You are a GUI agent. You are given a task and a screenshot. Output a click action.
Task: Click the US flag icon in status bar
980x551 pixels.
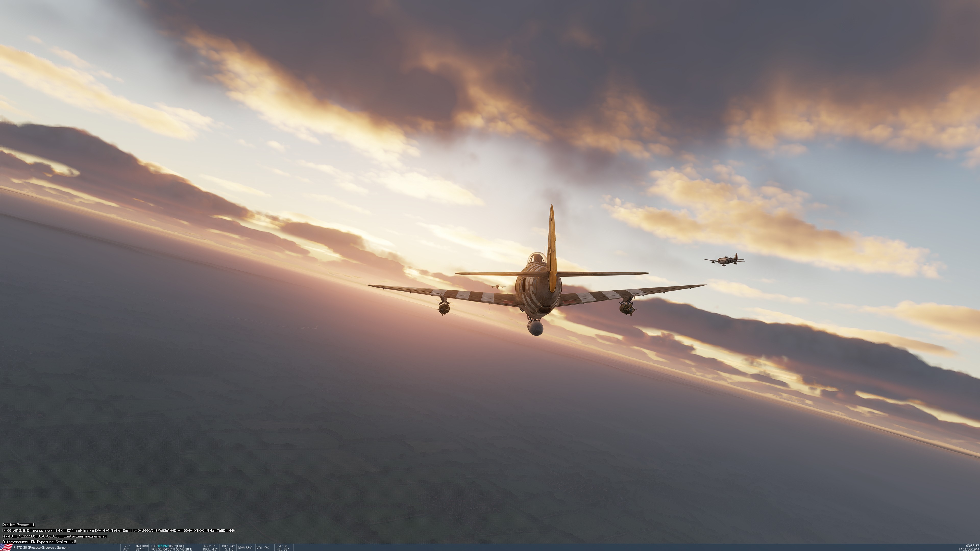tap(6, 547)
